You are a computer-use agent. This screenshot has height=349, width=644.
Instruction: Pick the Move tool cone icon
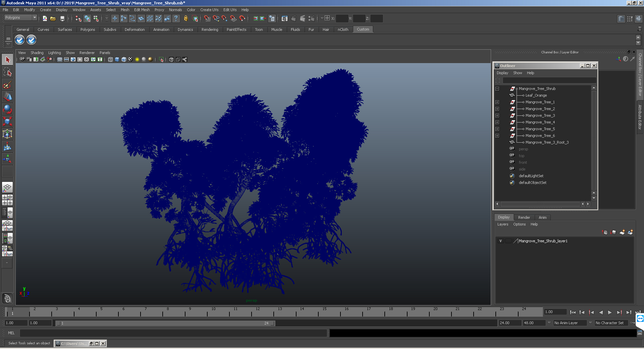pos(7,97)
